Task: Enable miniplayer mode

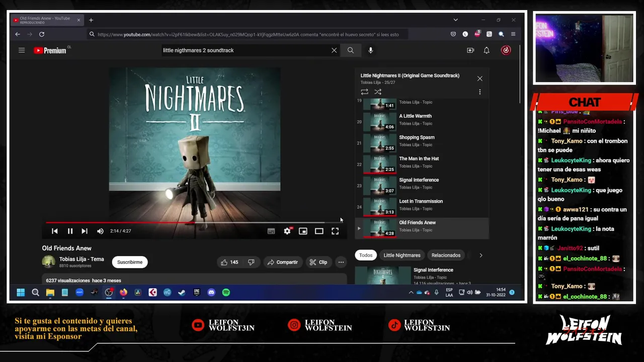Action: tap(303, 231)
